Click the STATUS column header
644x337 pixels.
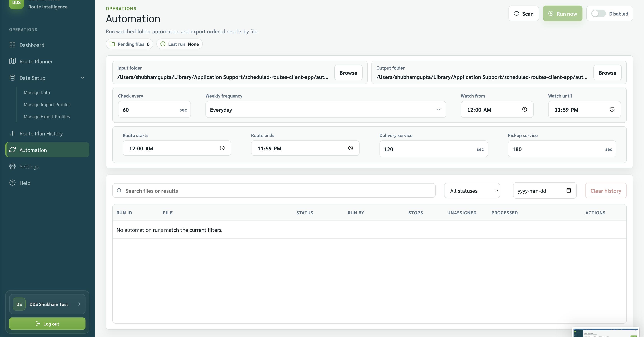305,213
